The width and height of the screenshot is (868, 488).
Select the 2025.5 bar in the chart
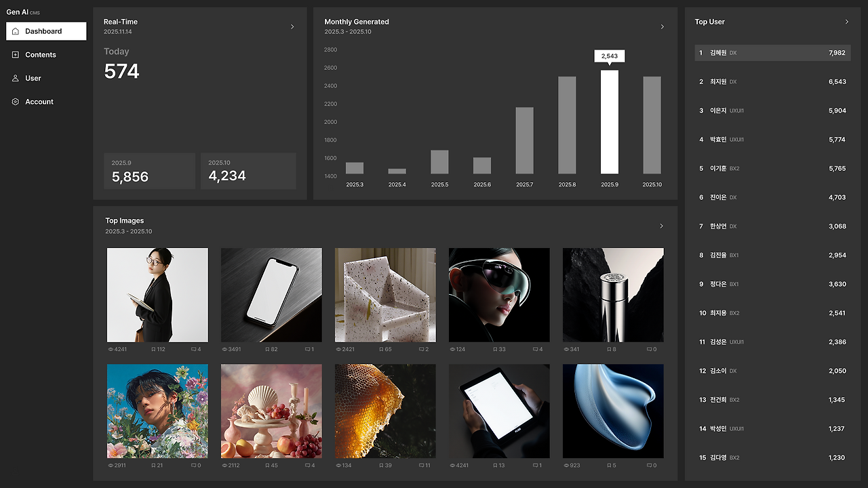(439, 162)
